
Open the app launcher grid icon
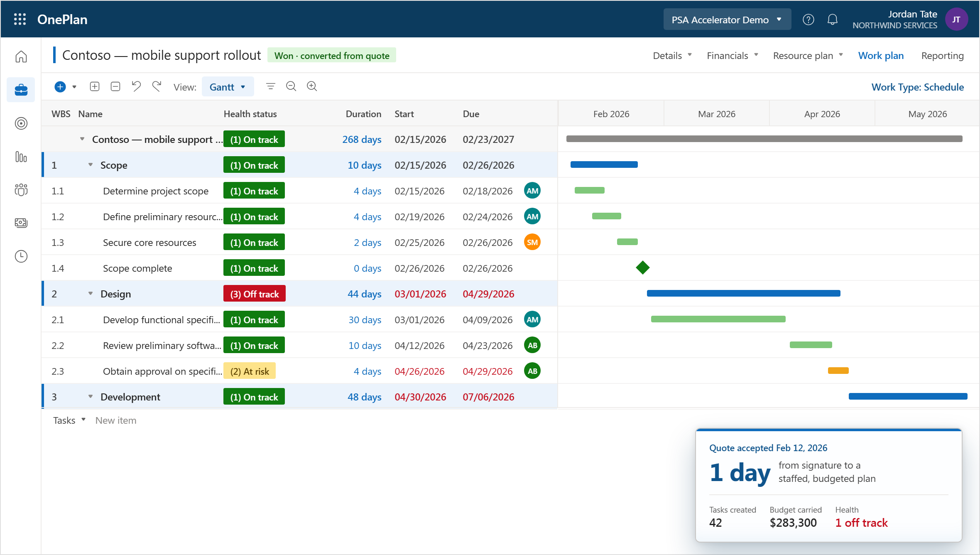coord(20,20)
